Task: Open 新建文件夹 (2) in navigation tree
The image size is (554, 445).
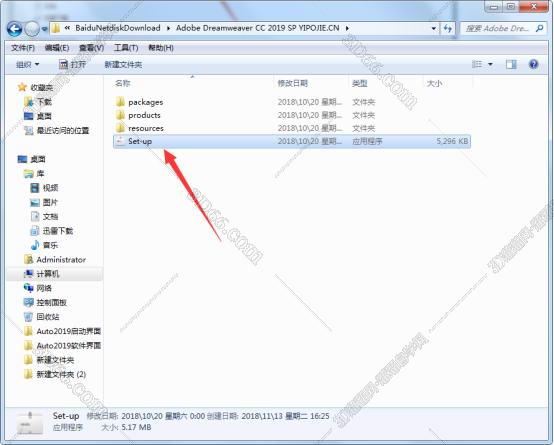Action: point(61,374)
